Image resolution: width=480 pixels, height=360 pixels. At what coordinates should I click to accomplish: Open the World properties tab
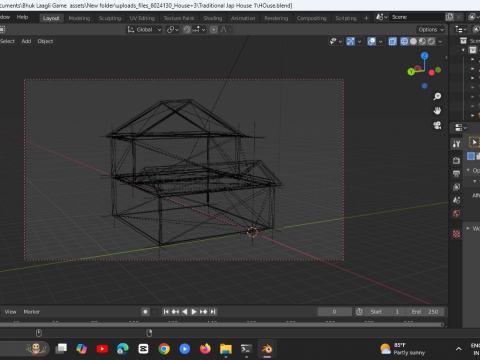(456, 213)
